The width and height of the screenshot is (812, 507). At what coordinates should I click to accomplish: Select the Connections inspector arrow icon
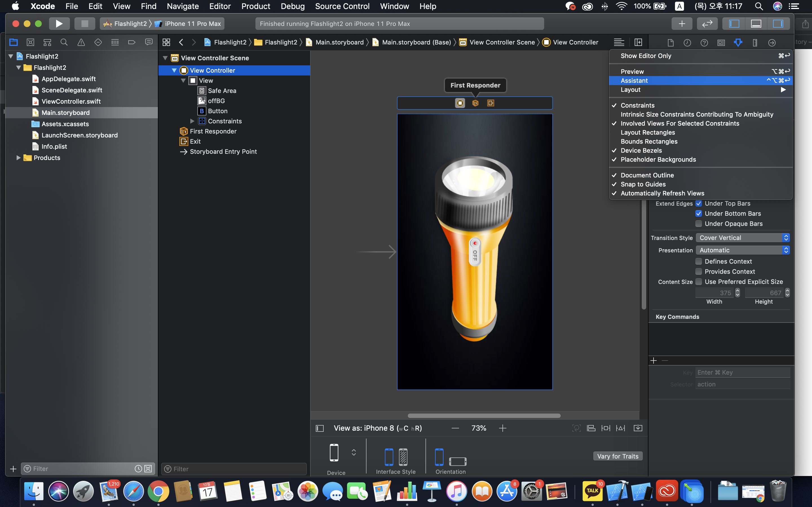point(772,43)
